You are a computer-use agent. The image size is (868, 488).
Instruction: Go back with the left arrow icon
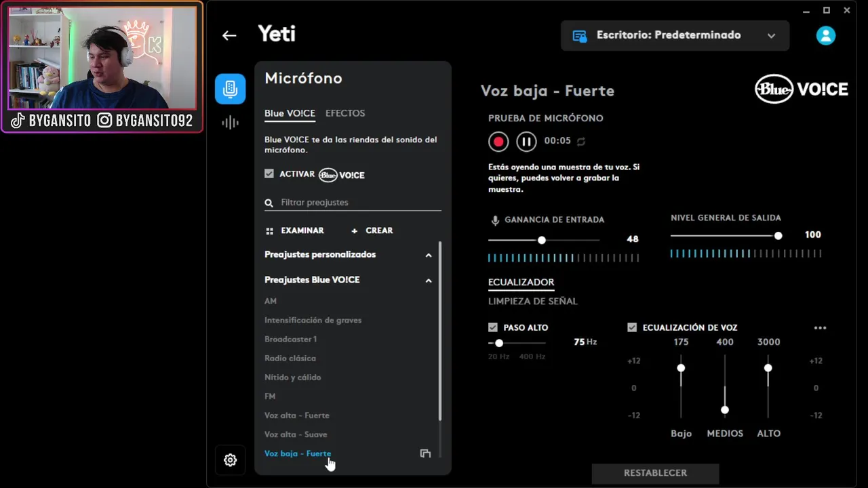[x=229, y=36]
